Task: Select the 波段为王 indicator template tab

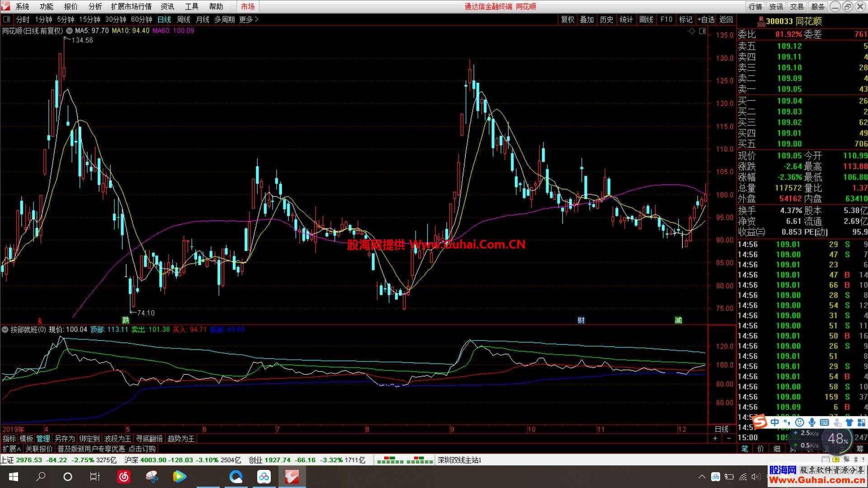Action: point(118,439)
